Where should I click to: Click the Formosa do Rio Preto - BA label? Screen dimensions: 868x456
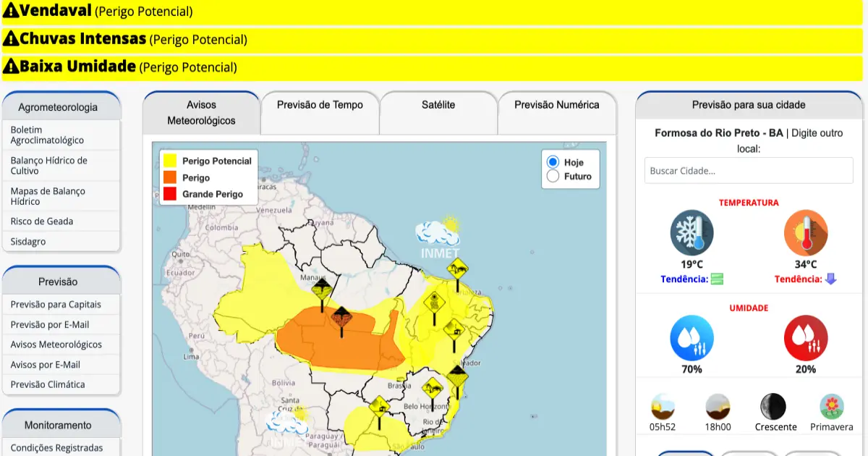[x=719, y=133]
